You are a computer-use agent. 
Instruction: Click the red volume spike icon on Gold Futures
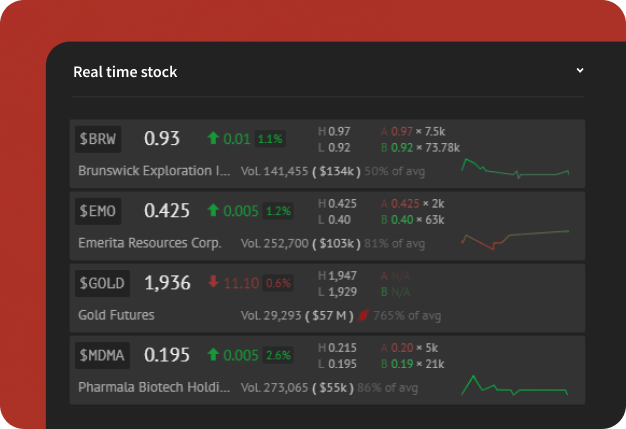[364, 315]
